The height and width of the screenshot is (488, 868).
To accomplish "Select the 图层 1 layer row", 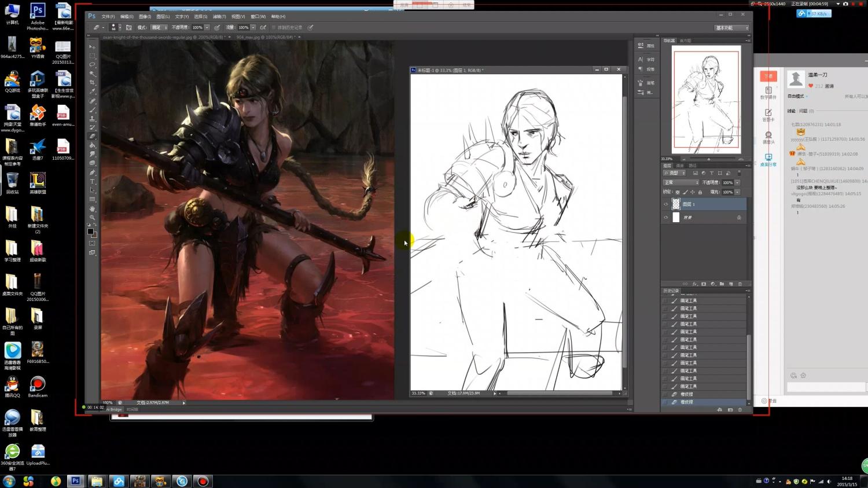I will tap(704, 204).
